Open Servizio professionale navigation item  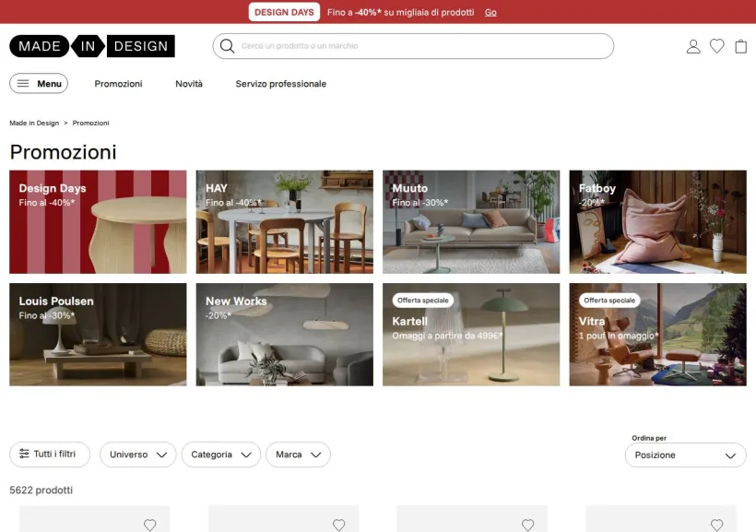click(x=280, y=84)
